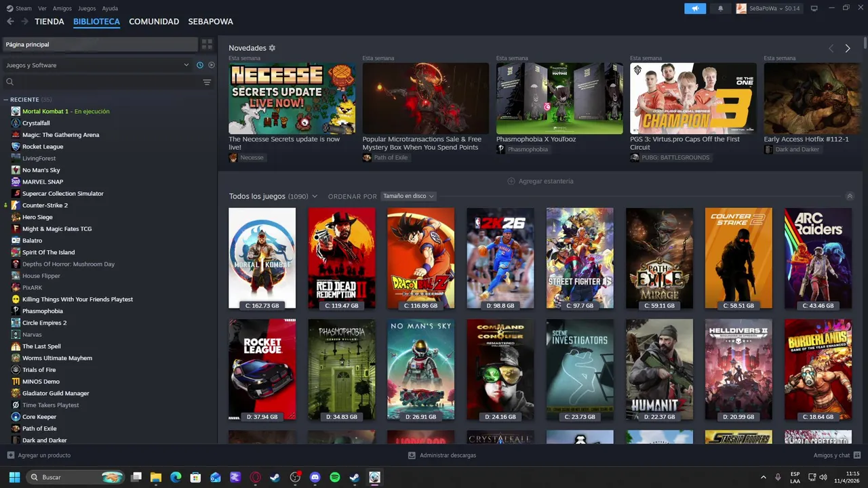This screenshot has height=488, width=868.
Task: Click Página principal button
Action: 100,44
